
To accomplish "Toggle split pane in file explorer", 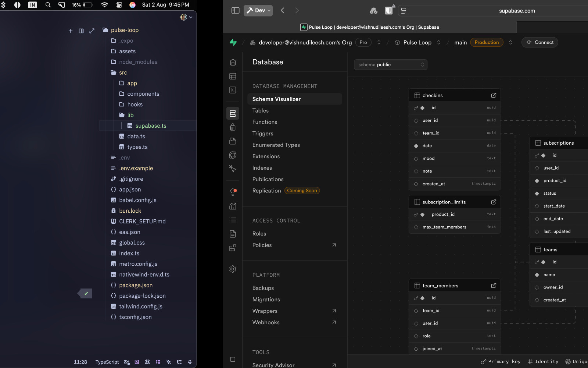I will (81, 31).
